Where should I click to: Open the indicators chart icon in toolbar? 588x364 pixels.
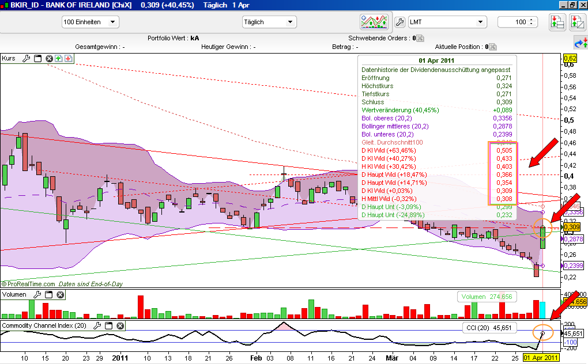pos(374,22)
